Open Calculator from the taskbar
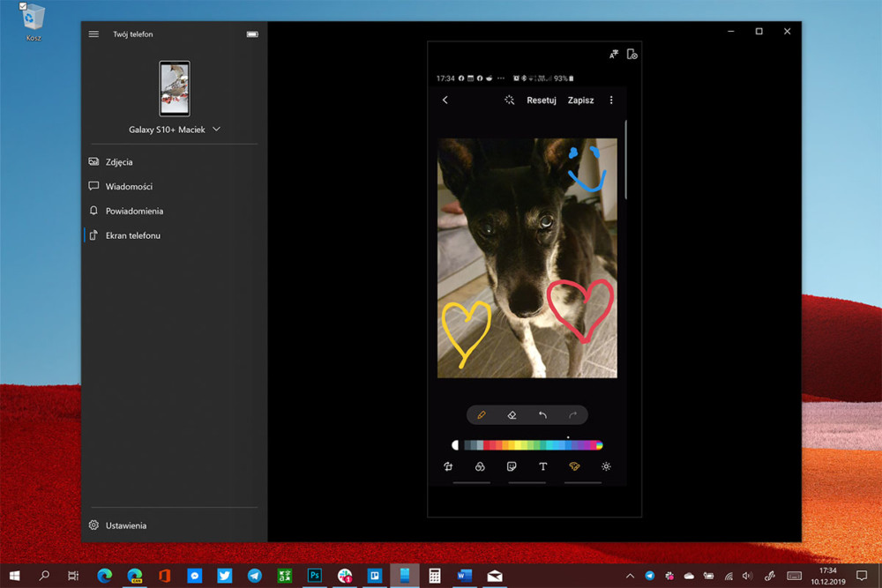 [434, 576]
